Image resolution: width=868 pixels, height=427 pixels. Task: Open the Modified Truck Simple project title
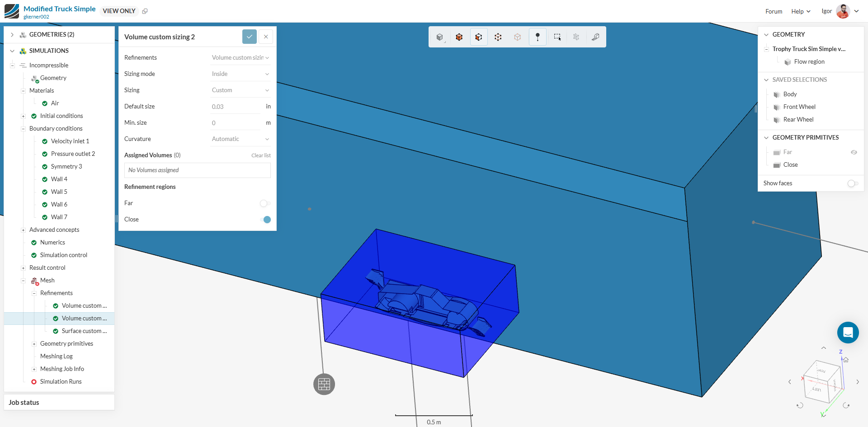pyautogui.click(x=60, y=9)
